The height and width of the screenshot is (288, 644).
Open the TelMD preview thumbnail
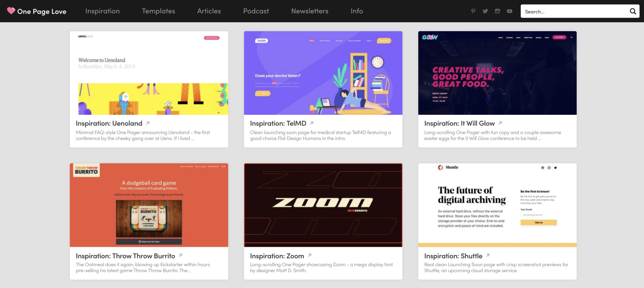pos(323,73)
